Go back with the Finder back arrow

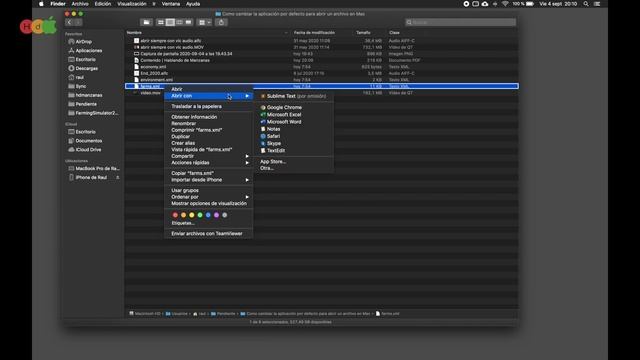[69, 22]
